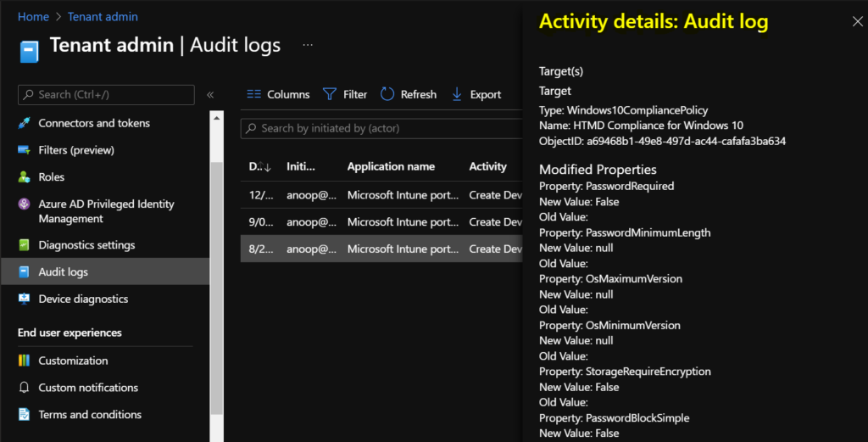This screenshot has width=868, height=442.
Task: Click the Filters (preview) icon
Action: 24,150
